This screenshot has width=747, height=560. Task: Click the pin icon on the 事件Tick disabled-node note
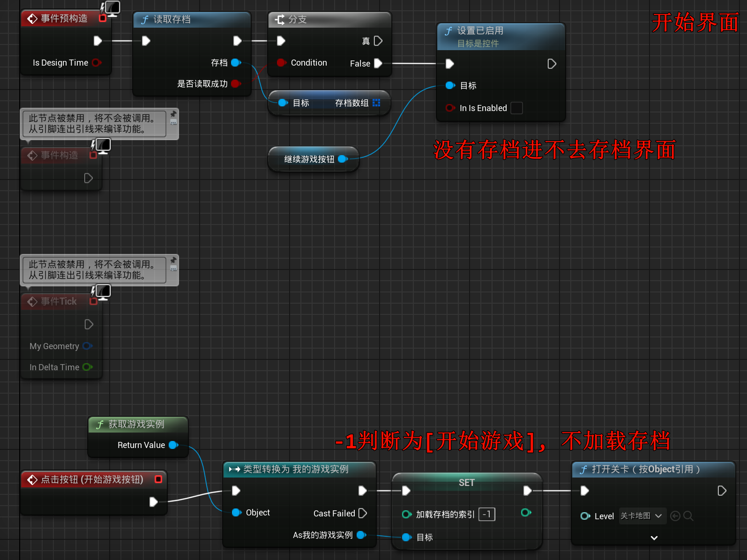(x=173, y=260)
